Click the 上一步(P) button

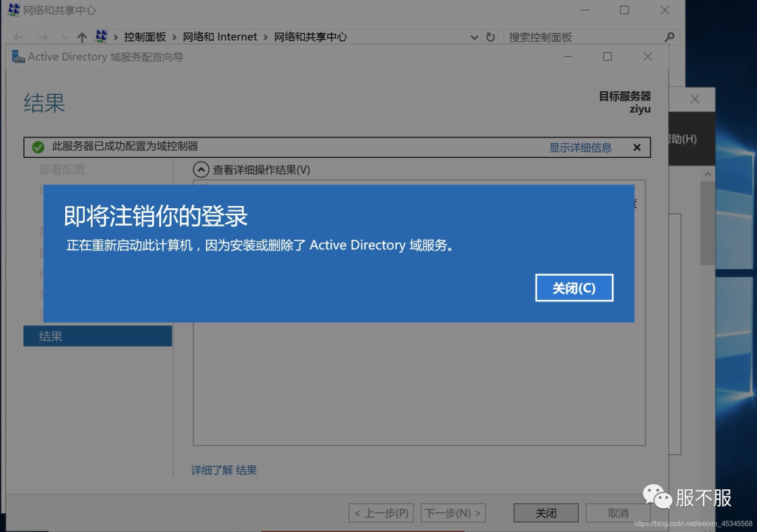381,512
